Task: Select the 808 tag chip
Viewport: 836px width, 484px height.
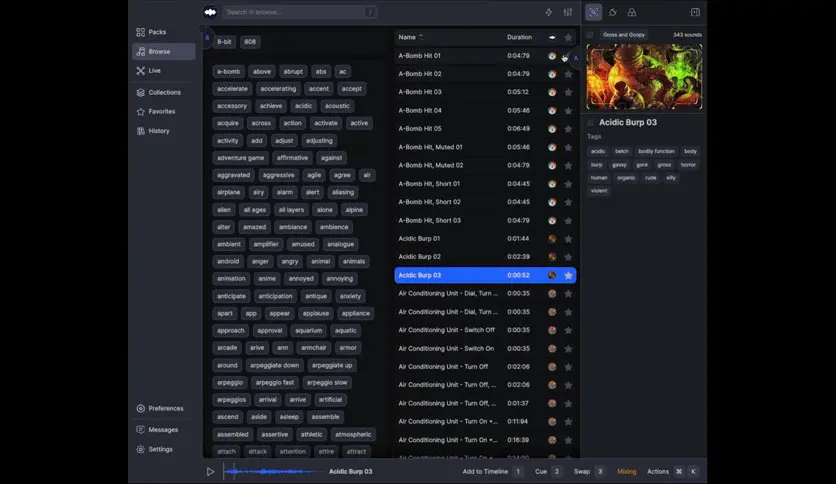Action: 250,42
